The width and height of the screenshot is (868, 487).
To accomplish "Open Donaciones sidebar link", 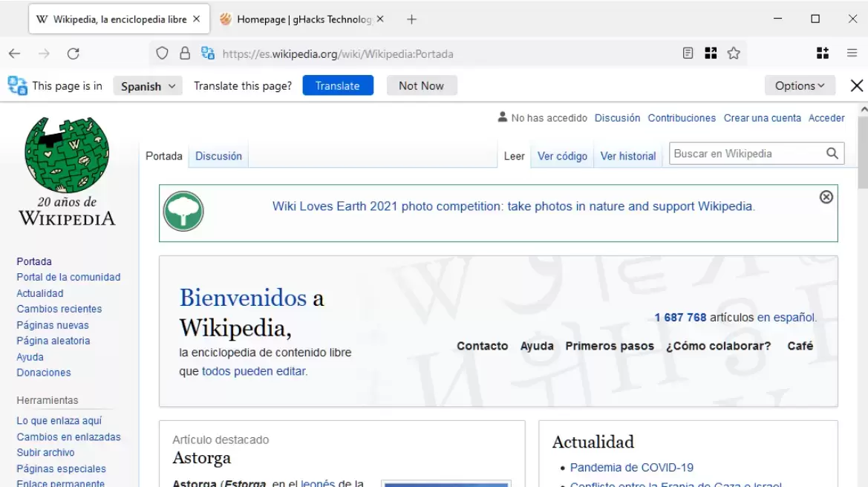I will click(x=44, y=373).
